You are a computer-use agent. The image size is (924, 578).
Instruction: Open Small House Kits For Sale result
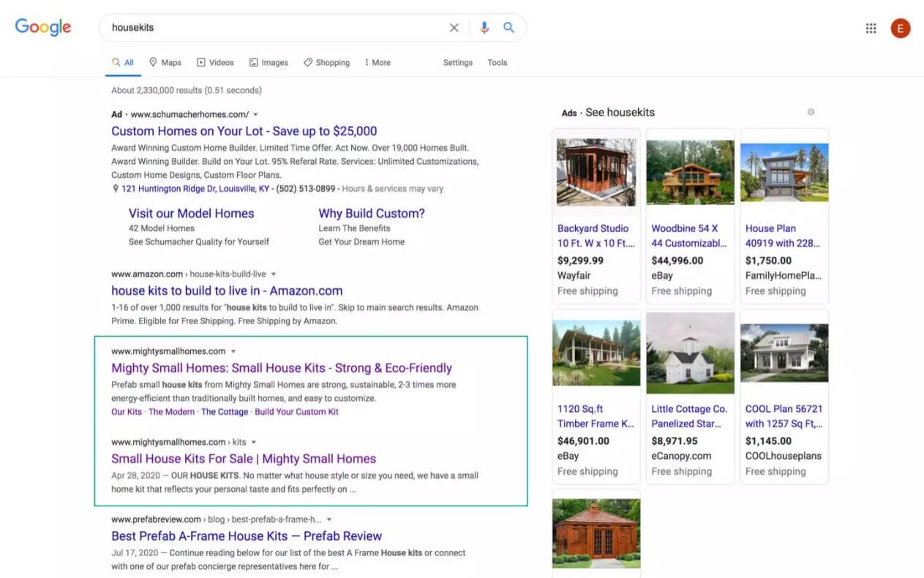244,459
